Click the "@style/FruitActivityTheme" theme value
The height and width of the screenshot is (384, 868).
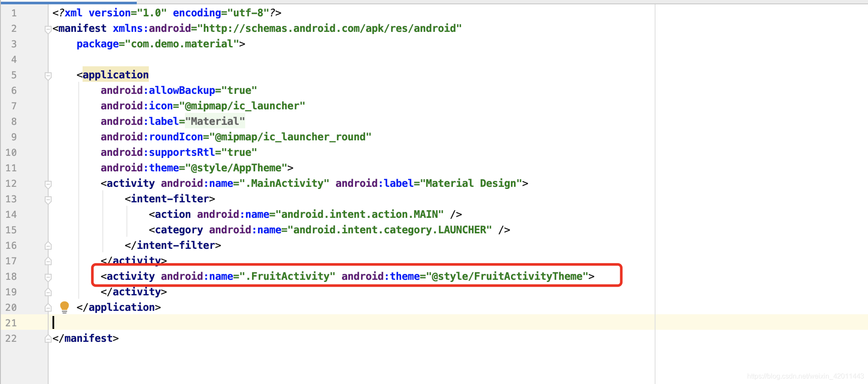click(x=507, y=276)
